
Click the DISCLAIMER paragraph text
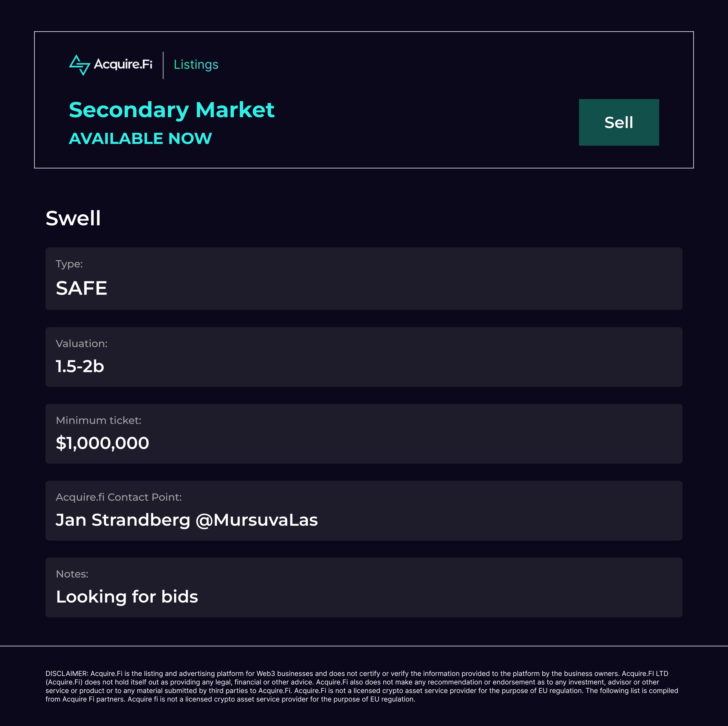(x=362, y=686)
